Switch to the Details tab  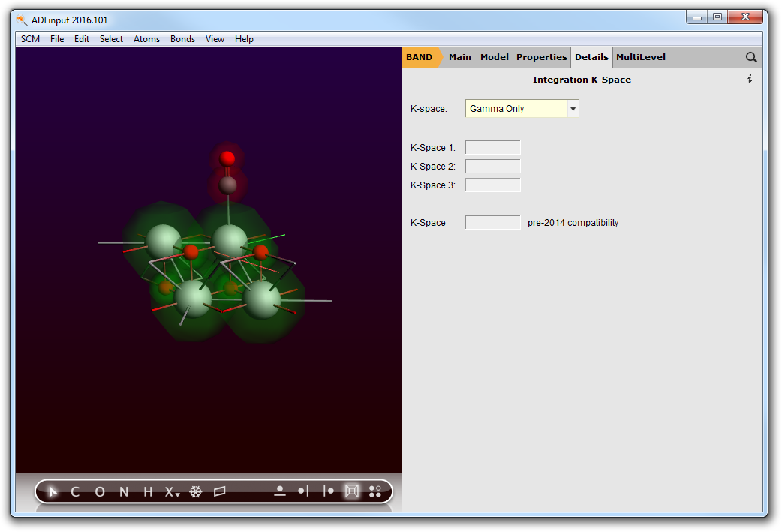(x=591, y=57)
